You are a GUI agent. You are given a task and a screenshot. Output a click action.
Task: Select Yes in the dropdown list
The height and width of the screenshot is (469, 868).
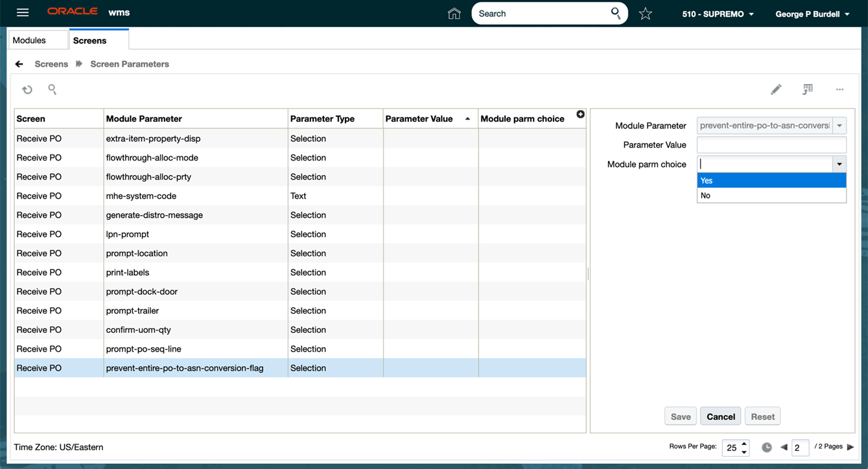[771, 181]
